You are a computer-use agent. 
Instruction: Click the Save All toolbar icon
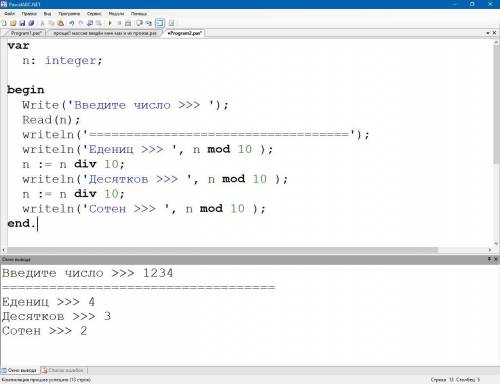[x=31, y=23]
